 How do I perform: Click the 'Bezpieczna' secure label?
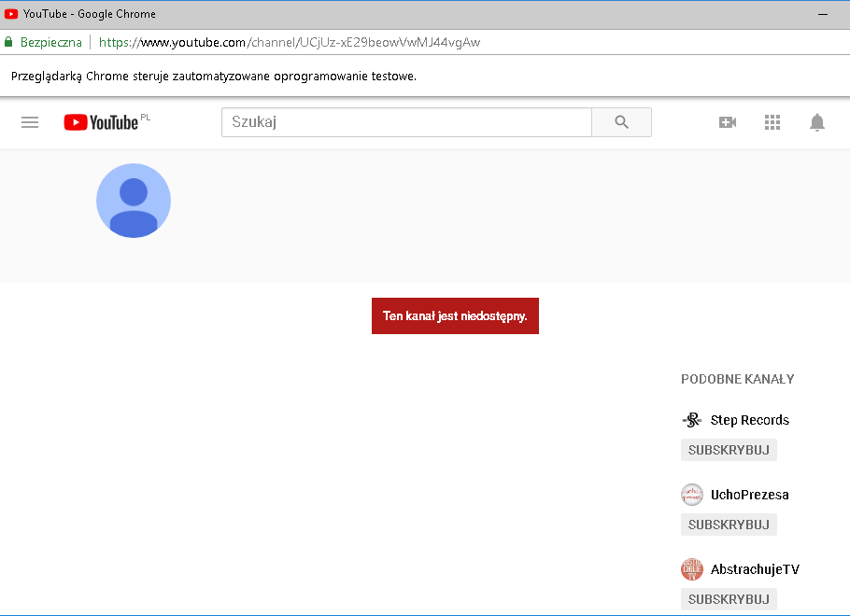tap(51, 42)
